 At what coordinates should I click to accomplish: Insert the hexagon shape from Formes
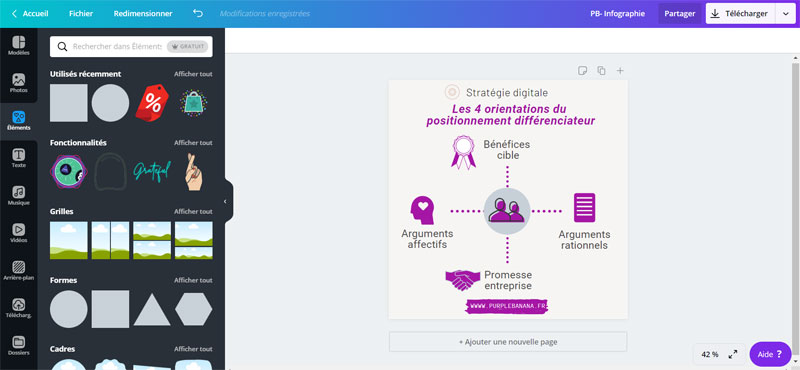click(x=194, y=309)
